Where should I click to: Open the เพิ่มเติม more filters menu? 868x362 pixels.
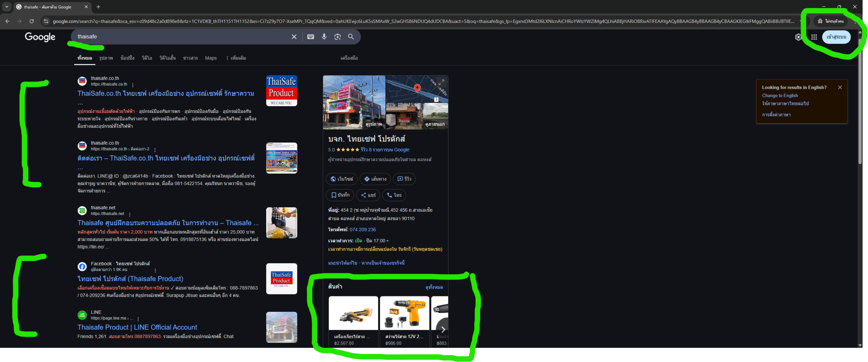tap(236, 58)
